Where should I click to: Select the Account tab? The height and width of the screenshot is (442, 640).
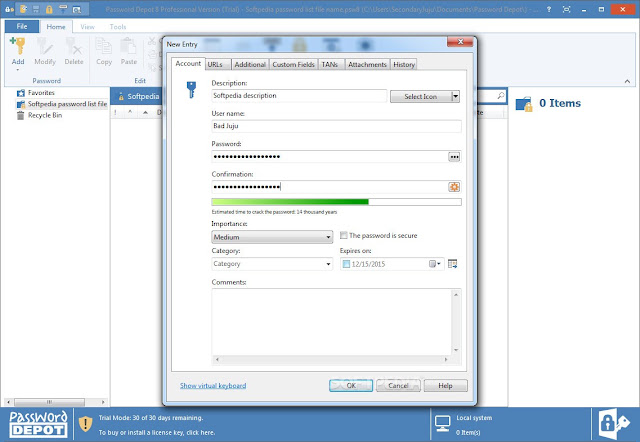pos(188,64)
